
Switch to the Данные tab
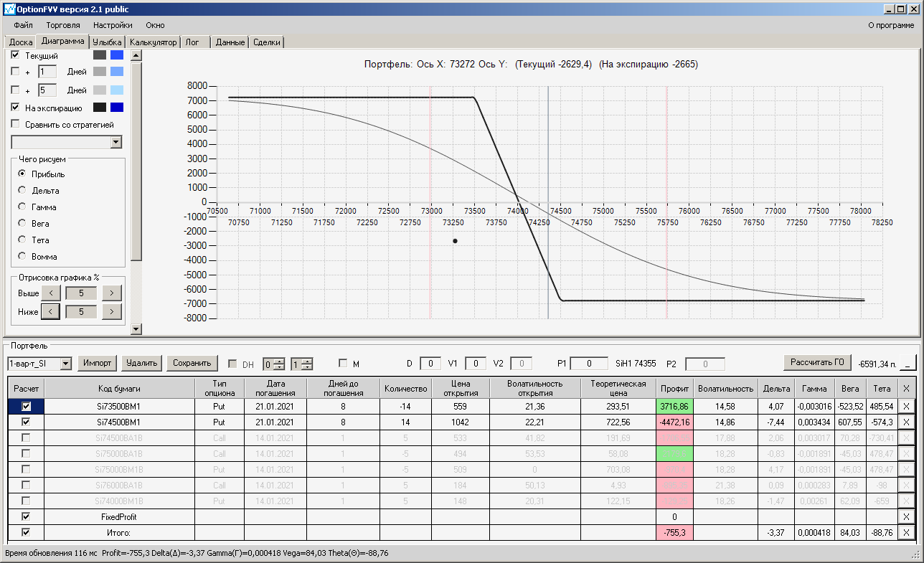(230, 42)
